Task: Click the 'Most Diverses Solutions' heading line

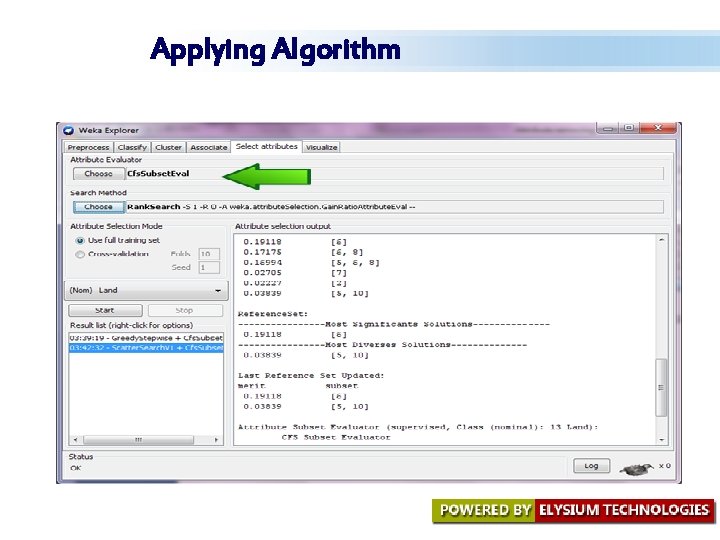Action: click(x=382, y=345)
